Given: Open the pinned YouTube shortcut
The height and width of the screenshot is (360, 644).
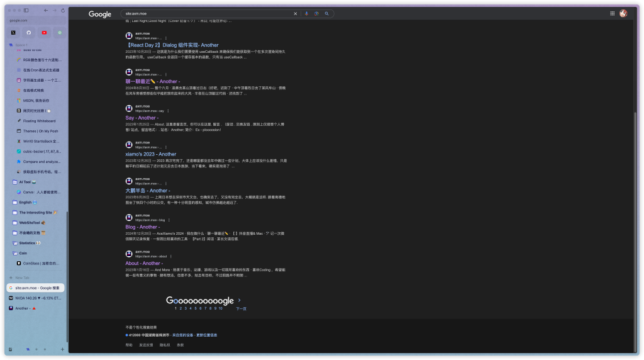Looking at the screenshot, I should pyautogui.click(x=44, y=32).
